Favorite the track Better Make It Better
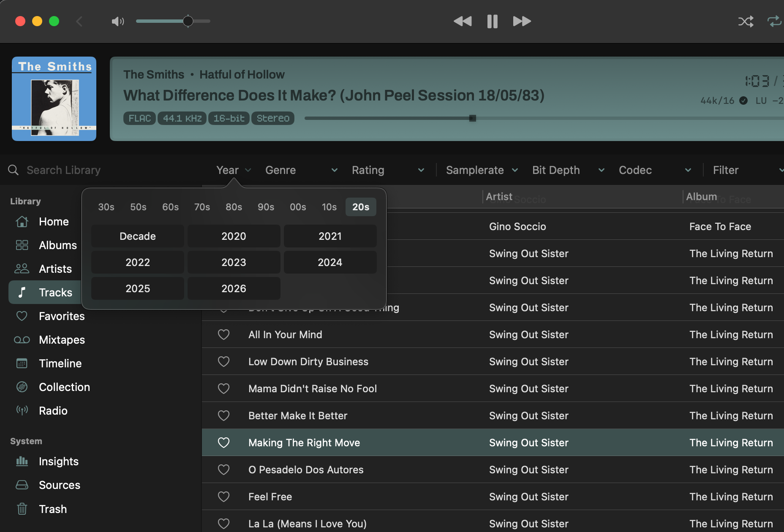Viewport: 784px width, 532px height. pos(223,415)
